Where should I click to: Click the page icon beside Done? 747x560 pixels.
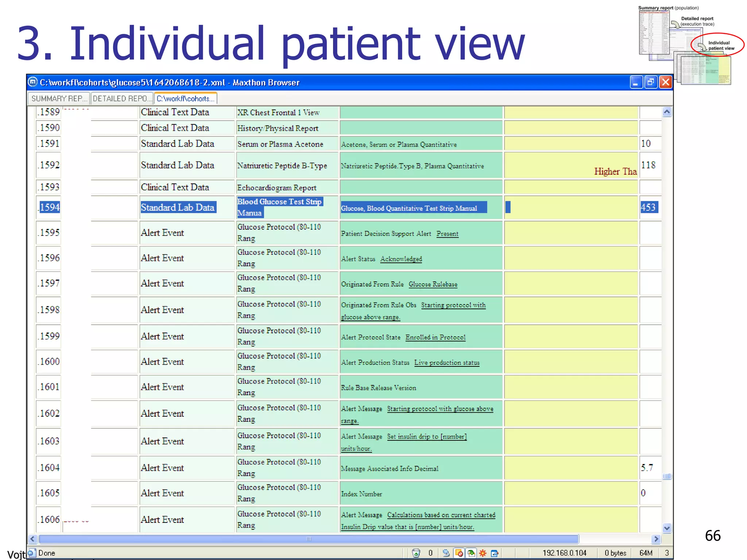32,553
